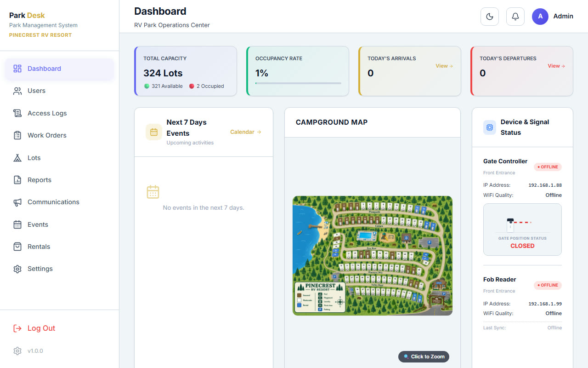Open the Dashboard menu item

coord(60,69)
